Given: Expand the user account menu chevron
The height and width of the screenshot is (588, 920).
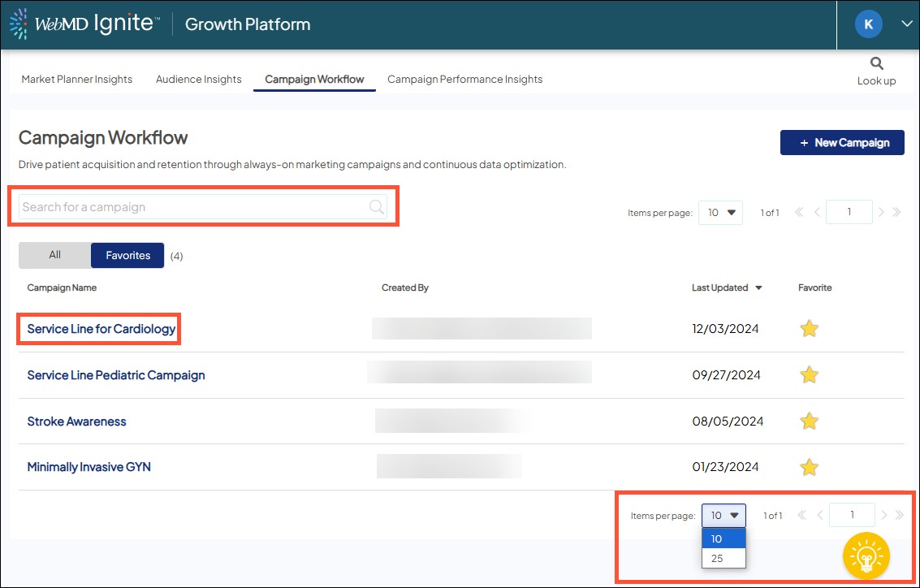Looking at the screenshot, I should [907, 24].
